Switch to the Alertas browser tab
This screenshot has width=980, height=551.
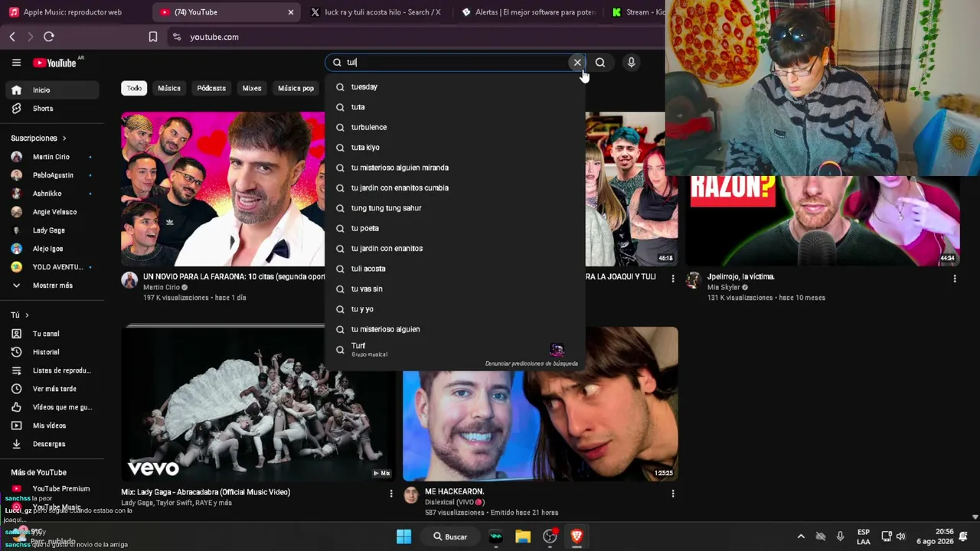click(528, 12)
